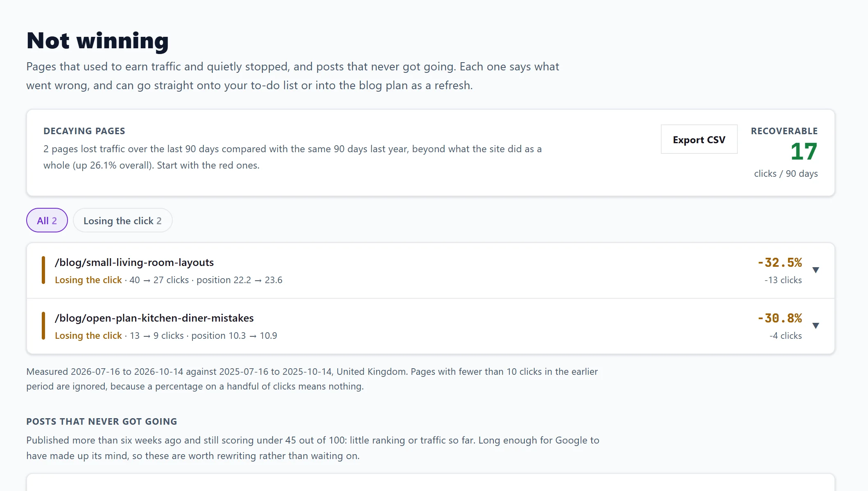Image resolution: width=868 pixels, height=491 pixels.
Task: Click the 'position 10.3 → 10.9' text
Action: [x=234, y=336]
